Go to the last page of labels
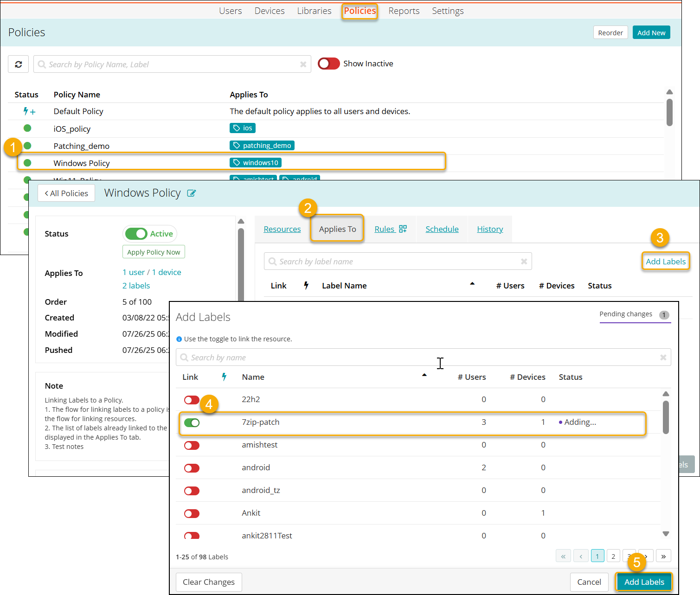 (x=663, y=556)
